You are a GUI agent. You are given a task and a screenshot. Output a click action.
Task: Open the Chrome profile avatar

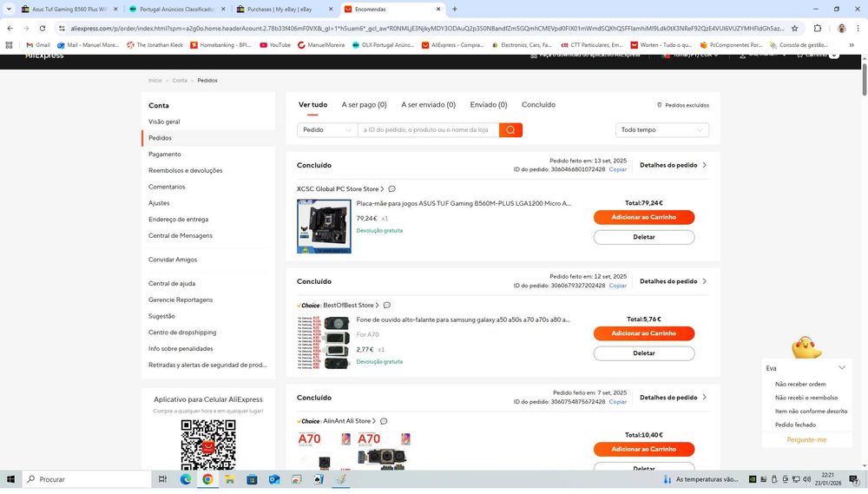(x=841, y=29)
